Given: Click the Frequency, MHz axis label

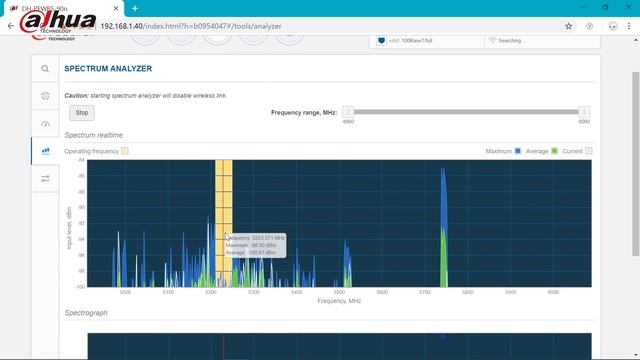Looking at the screenshot, I should coord(339,301).
